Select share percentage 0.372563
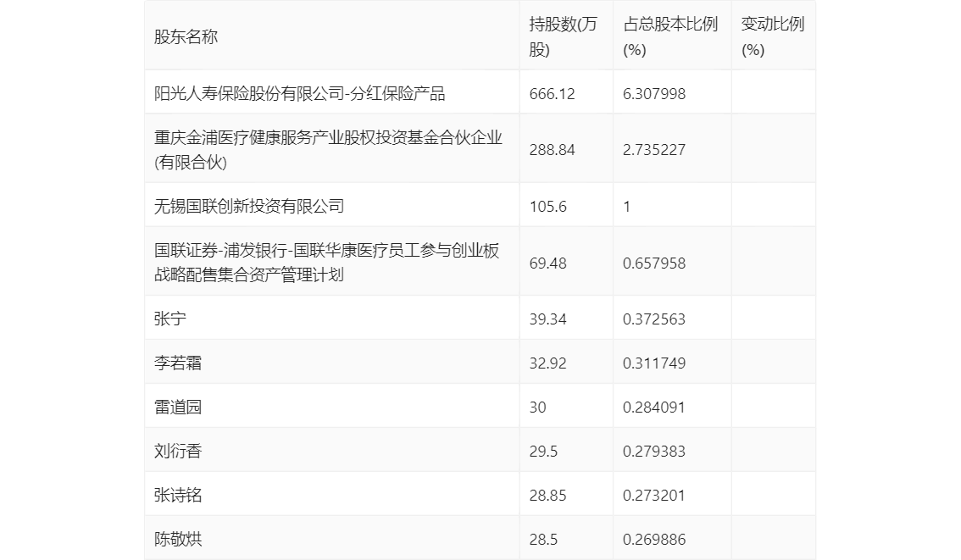This screenshot has width=961, height=560. point(654,319)
